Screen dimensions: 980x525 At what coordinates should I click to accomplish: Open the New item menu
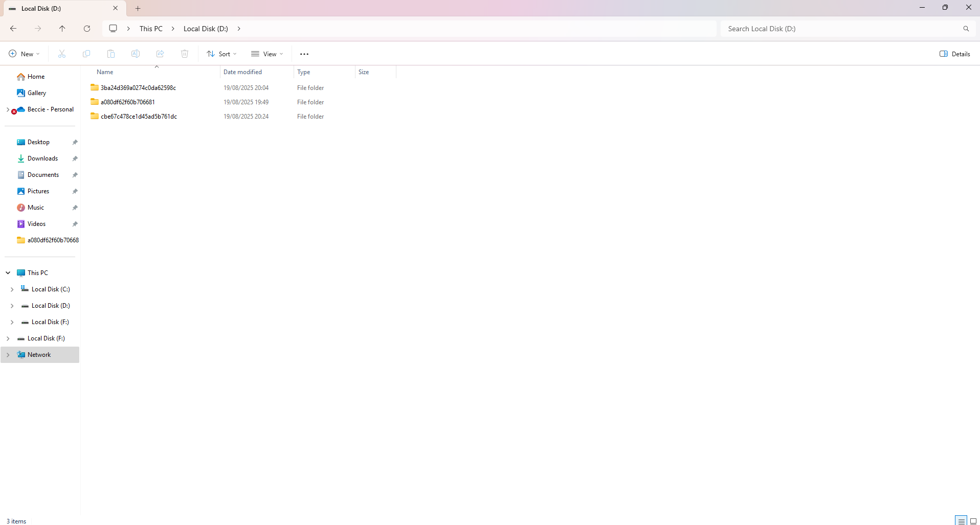tap(24, 54)
